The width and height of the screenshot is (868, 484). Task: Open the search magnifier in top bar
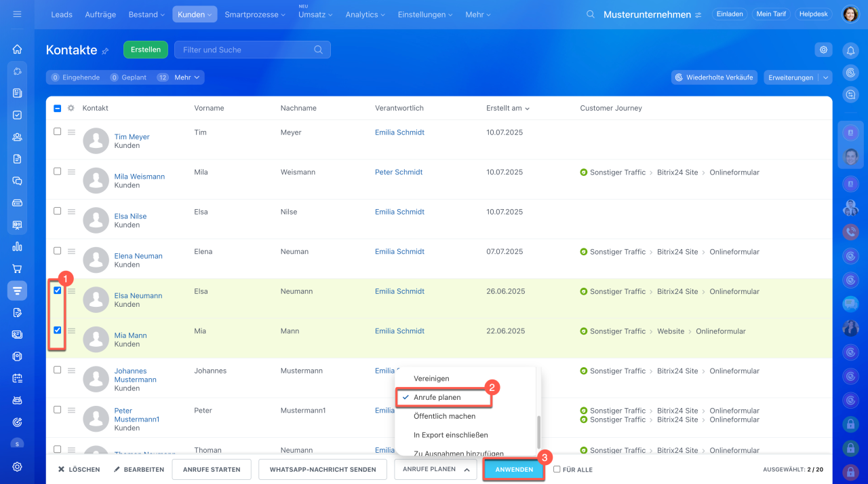click(x=591, y=14)
